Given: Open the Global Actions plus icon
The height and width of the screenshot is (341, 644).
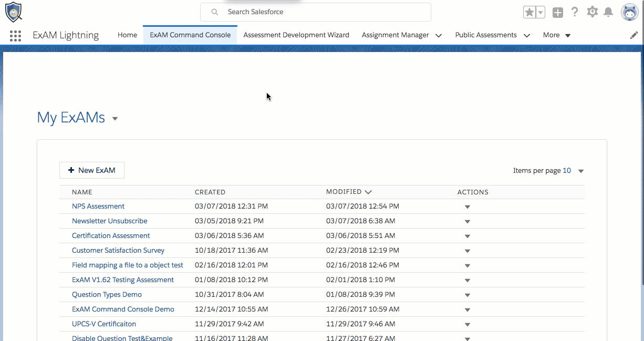Looking at the screenshot, I should point(558,13).
